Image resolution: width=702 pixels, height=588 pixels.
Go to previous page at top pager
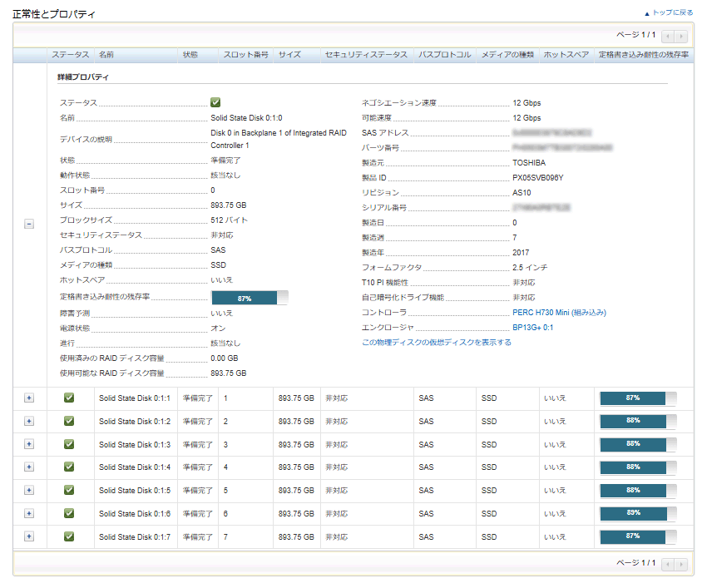668,37
